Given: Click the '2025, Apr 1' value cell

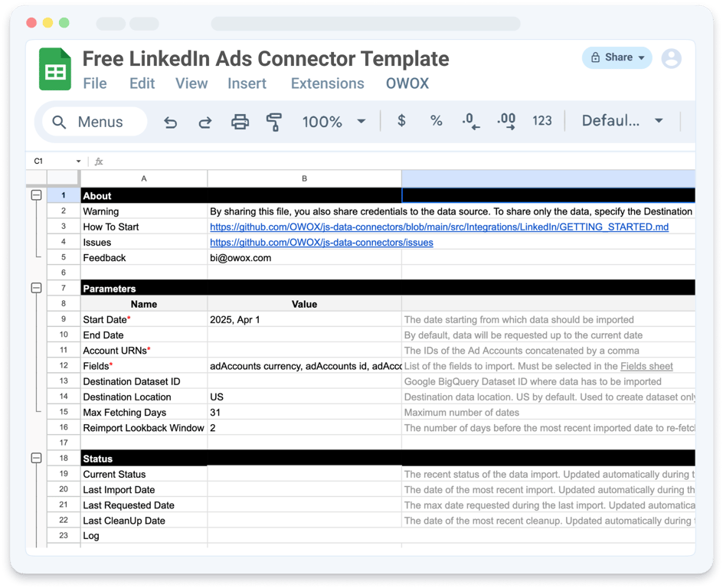Looking at the screenshot, I should tap(304, 319).
